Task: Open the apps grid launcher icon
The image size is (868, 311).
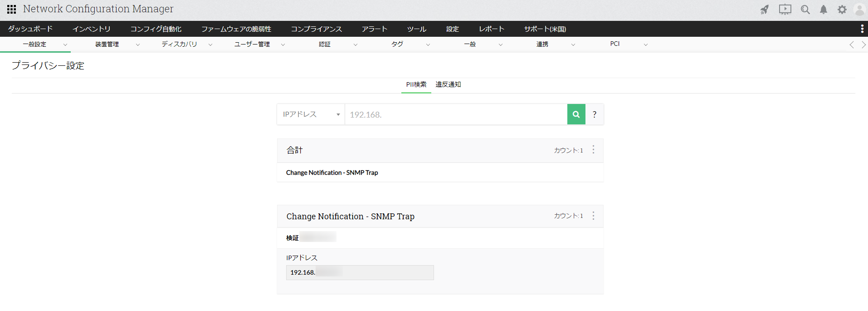Action: click(x=12, y=9)
